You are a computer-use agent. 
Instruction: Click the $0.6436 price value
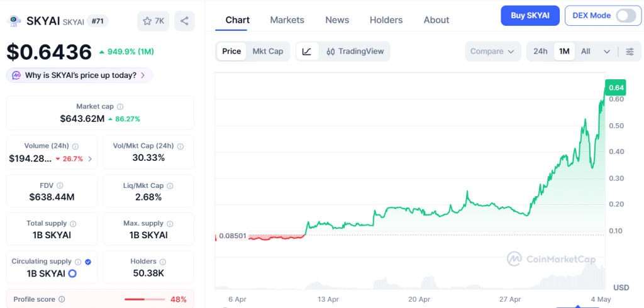[x=49, y=52]
